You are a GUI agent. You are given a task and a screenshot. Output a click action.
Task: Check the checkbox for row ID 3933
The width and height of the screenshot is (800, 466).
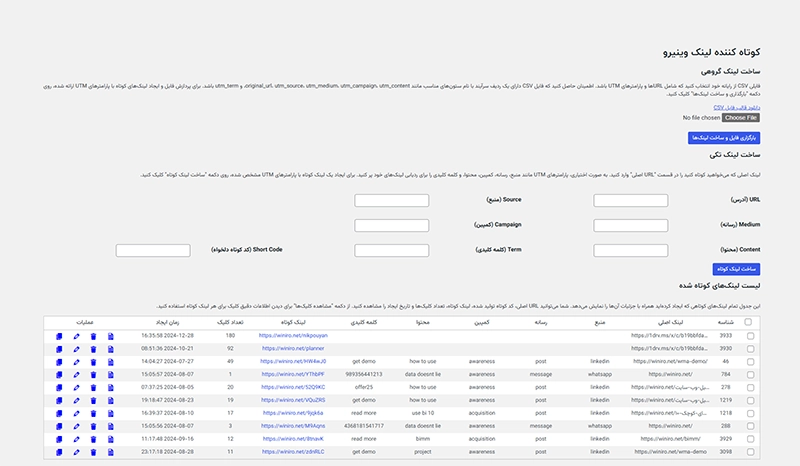pos(751,336)
